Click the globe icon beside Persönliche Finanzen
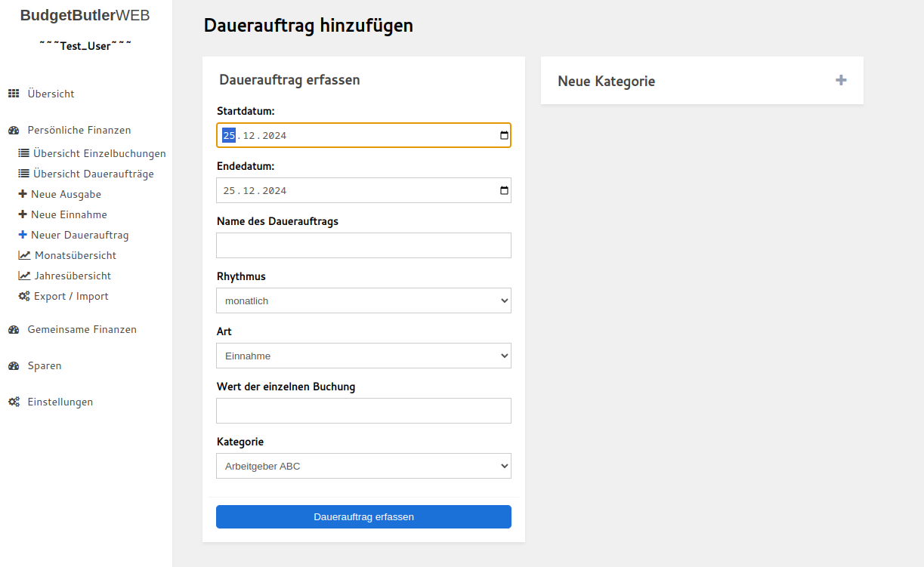 [x=13, y=130]
